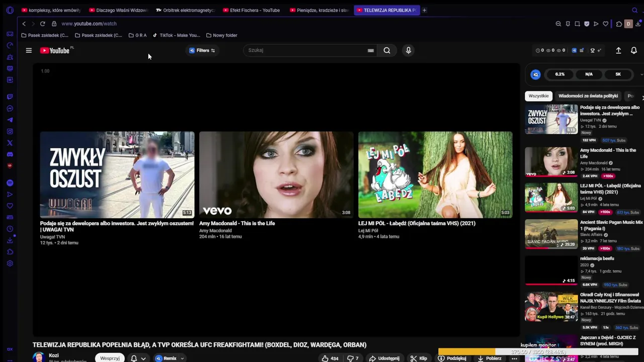Click the search magnifier button

387,50
